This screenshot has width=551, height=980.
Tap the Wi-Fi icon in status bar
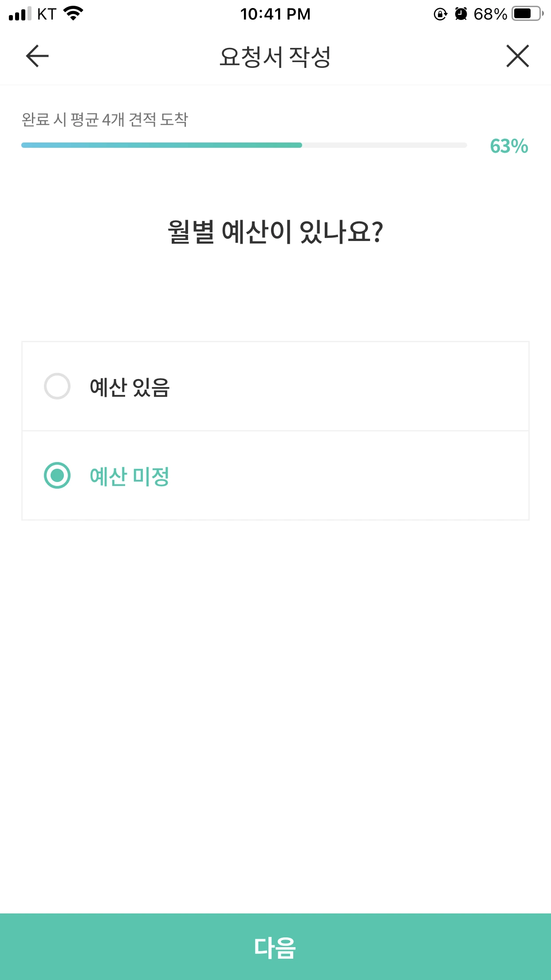click(x=74, y=13)
